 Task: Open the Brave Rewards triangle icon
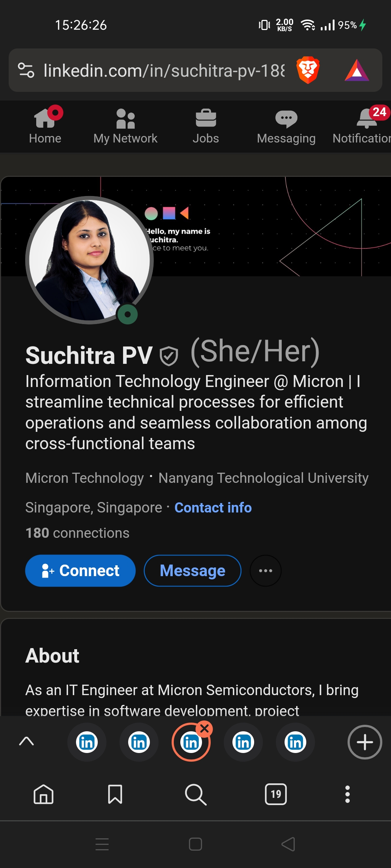(357, 70)
